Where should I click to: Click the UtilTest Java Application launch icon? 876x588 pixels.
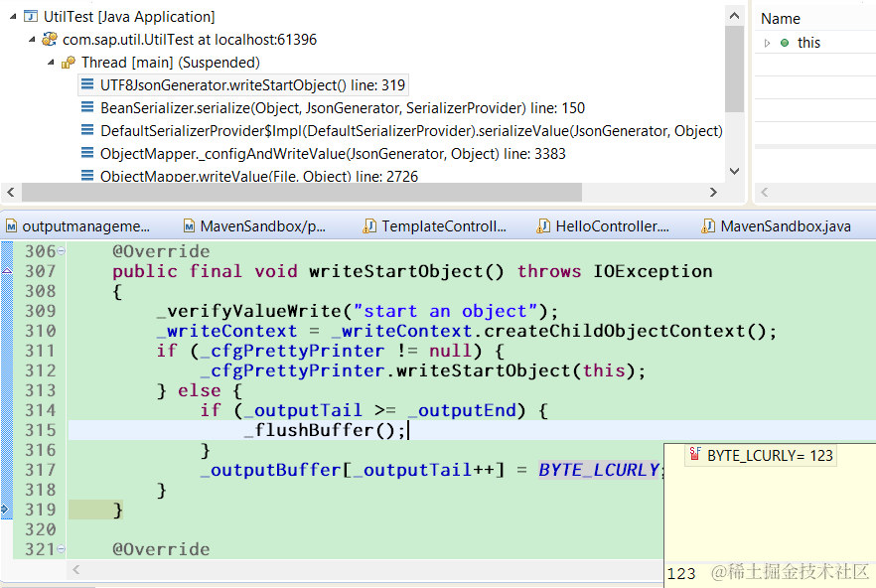(x=31, y=16)
